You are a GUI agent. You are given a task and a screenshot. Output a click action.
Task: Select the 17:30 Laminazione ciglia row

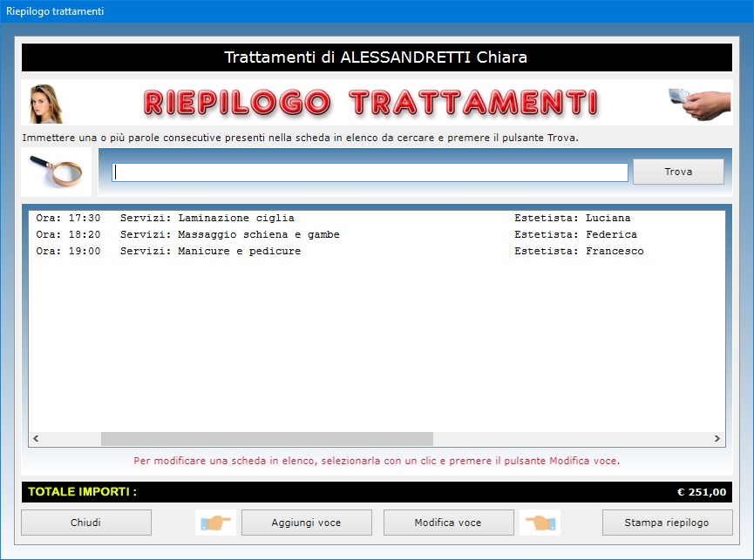pyautogui.click(x=377, y=218)
